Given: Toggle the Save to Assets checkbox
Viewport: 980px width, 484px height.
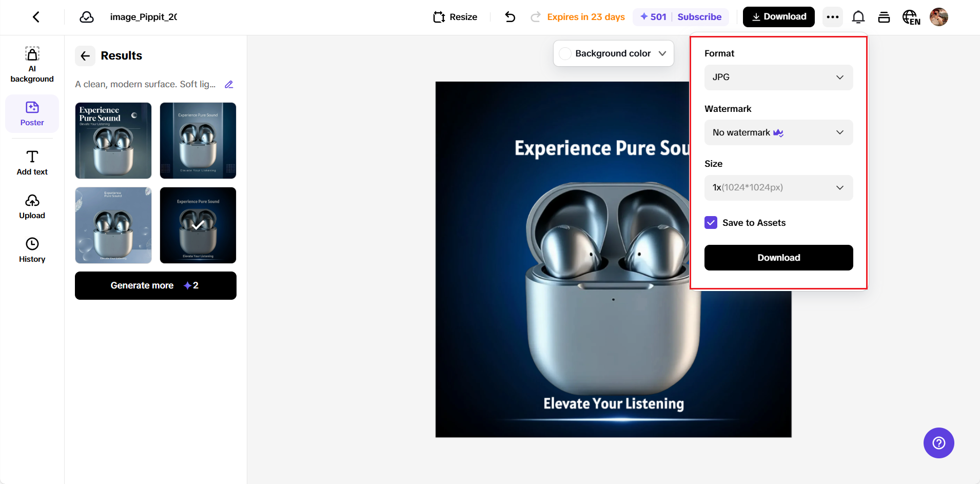Looking at the screenshot, I should (x=711, y=223).
